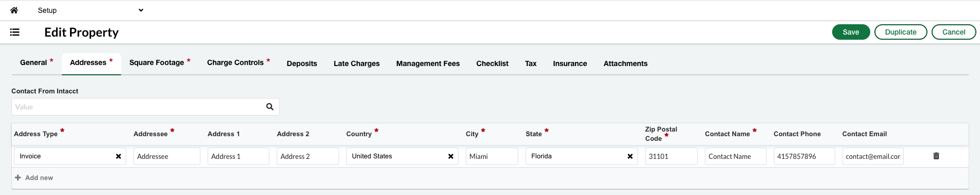The height and width of the screenshot is (195, 980).
Task: Clear the Invoice address type value
Action: (x=119, y=156)
